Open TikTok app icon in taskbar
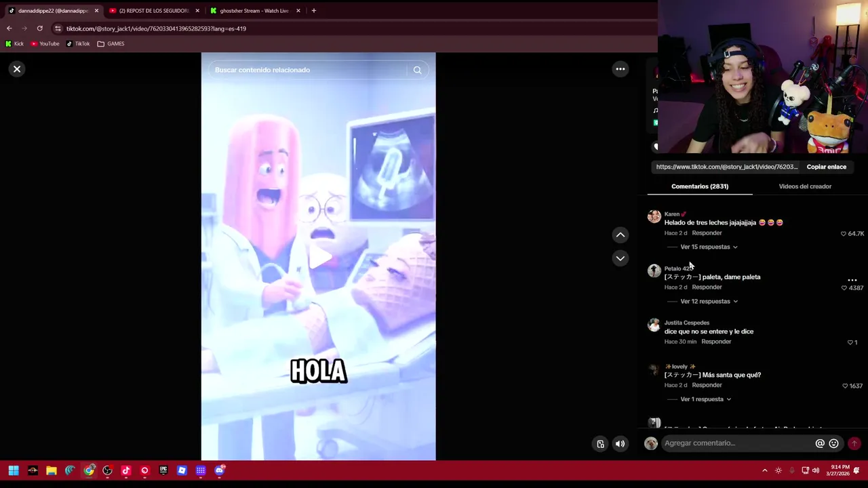The image size is (868, 488). (126, 470)
